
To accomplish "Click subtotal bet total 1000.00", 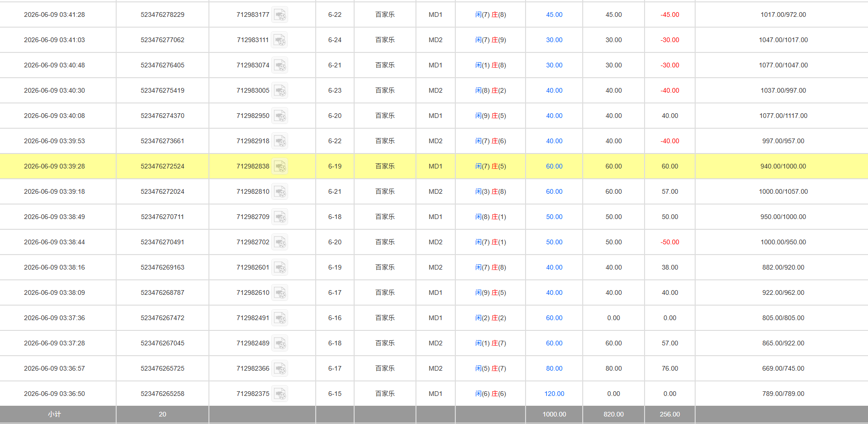I will point(554,414).
